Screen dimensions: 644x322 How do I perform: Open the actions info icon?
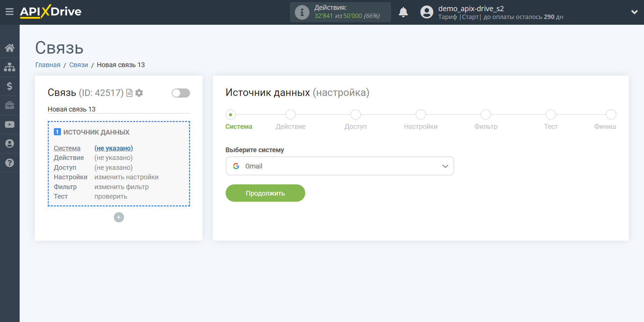pos(302,12)
